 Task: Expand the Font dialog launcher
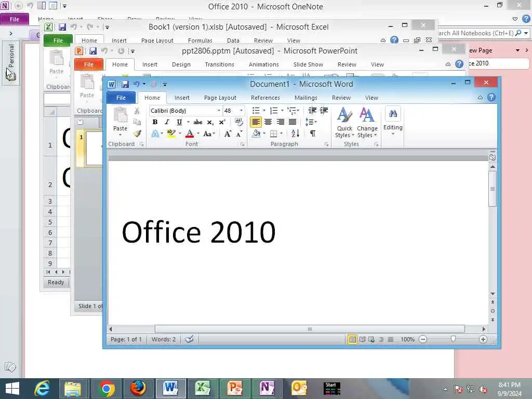[242, 144]
